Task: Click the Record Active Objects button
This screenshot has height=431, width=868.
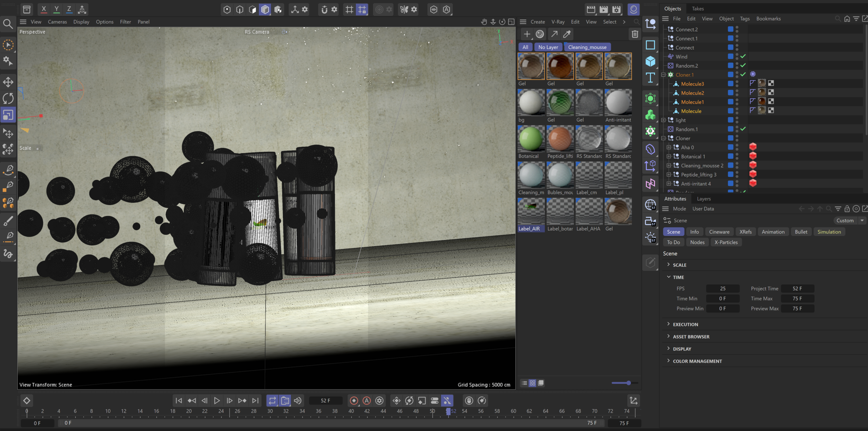Action: 354,400
